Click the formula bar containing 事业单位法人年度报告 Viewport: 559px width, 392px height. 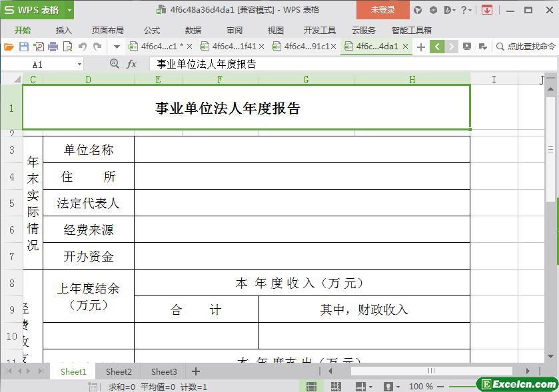point(353,64)
